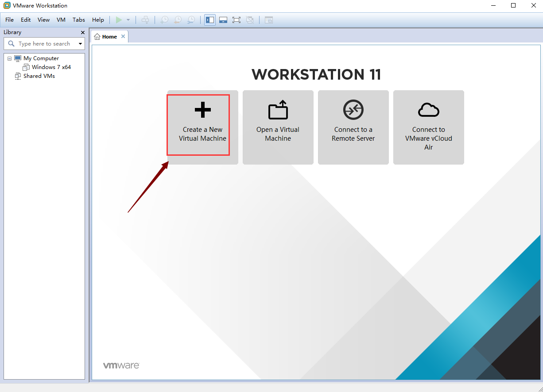Collapse the My Computer tree node
Image resolution: width=543 pixels, height=392 pixels.
pos(9,58)
